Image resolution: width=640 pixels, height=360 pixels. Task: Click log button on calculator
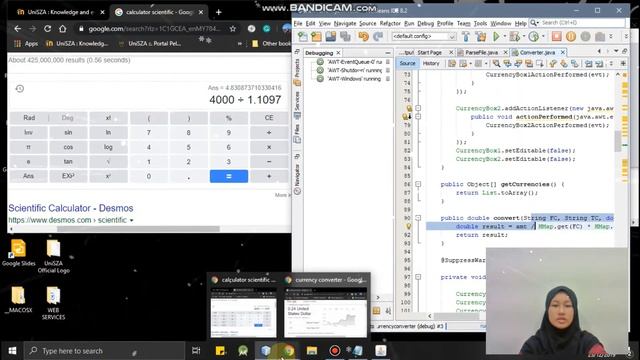tap(108, 147)
